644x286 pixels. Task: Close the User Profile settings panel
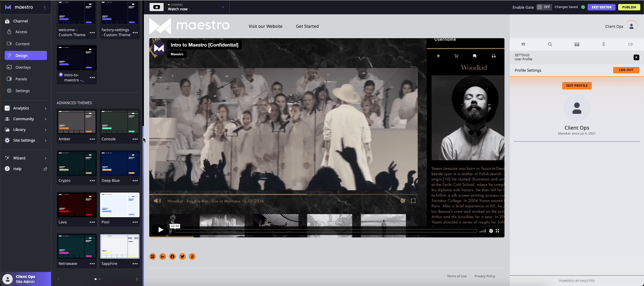[x=636, y=57]
